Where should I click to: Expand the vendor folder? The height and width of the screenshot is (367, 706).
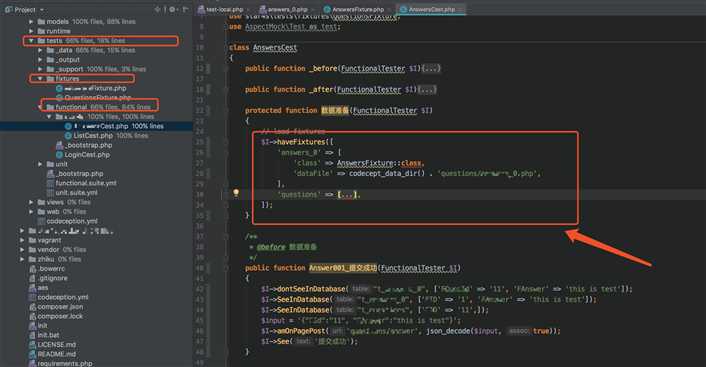22,249
